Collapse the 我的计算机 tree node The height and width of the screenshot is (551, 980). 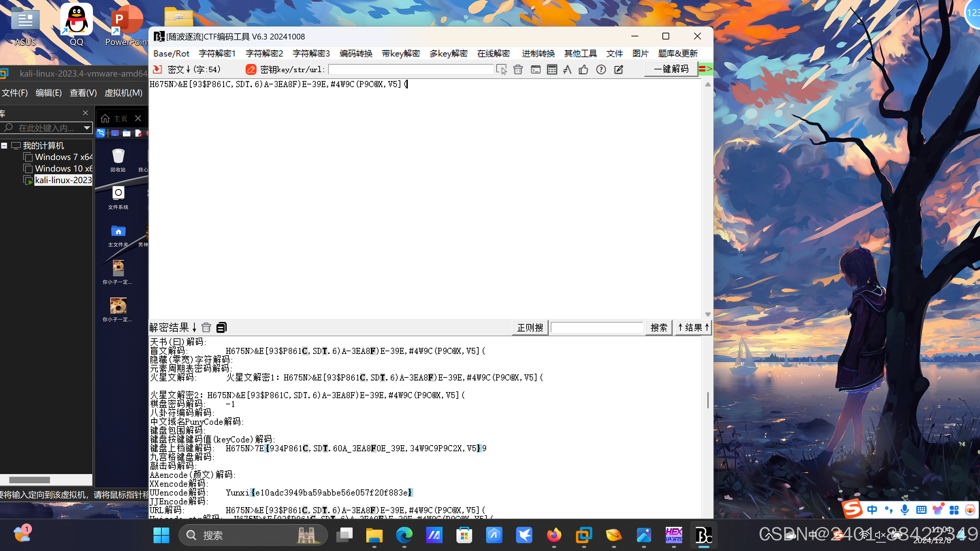(4, 146)
